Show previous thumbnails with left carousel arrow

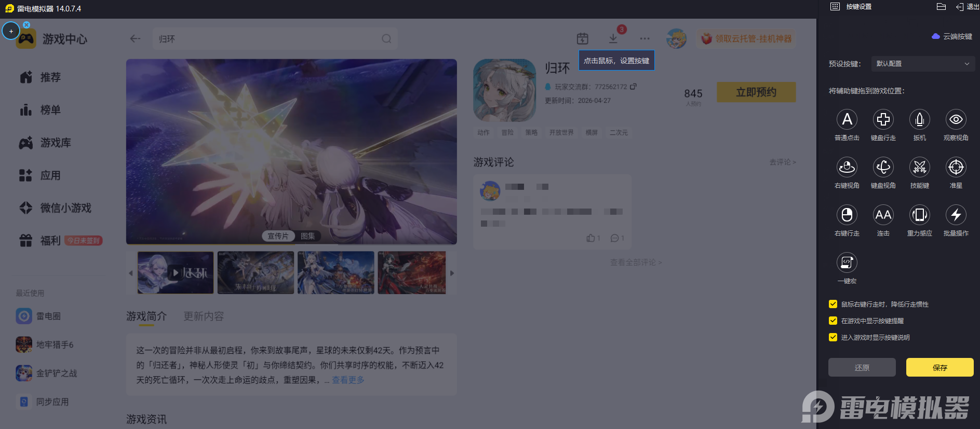click(x=131, y=273)
